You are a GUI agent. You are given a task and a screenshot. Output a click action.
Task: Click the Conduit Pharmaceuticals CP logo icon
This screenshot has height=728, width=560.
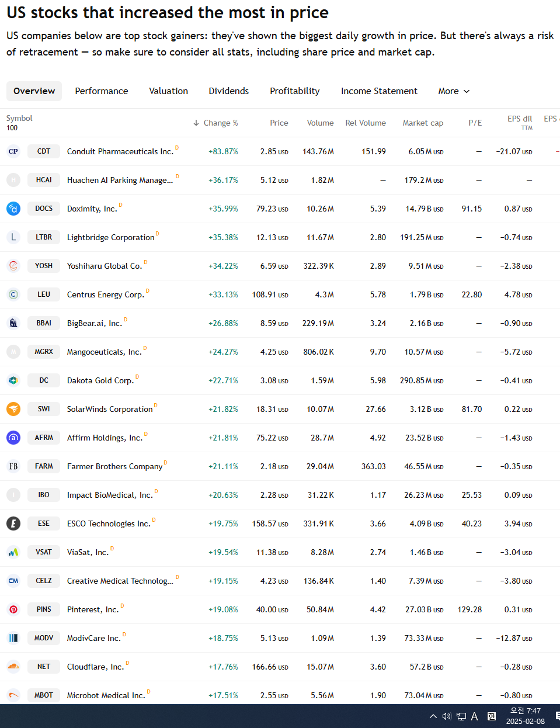(x=13, y=151)
